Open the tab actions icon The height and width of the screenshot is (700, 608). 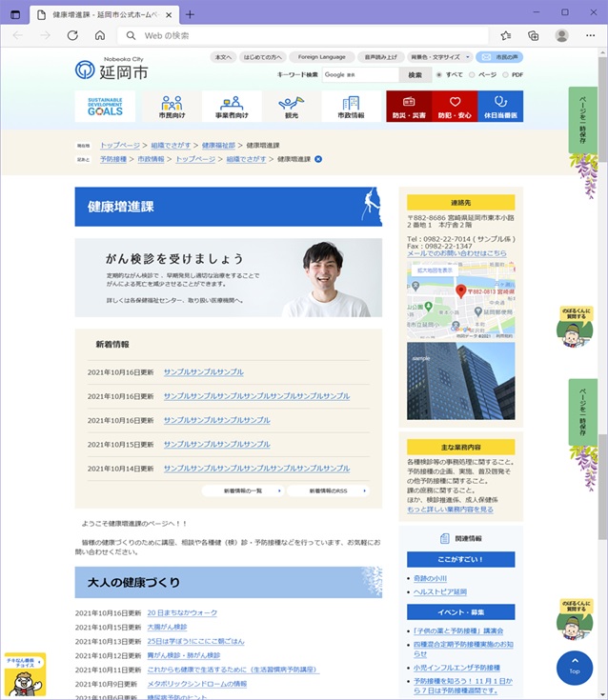[15, 14]
